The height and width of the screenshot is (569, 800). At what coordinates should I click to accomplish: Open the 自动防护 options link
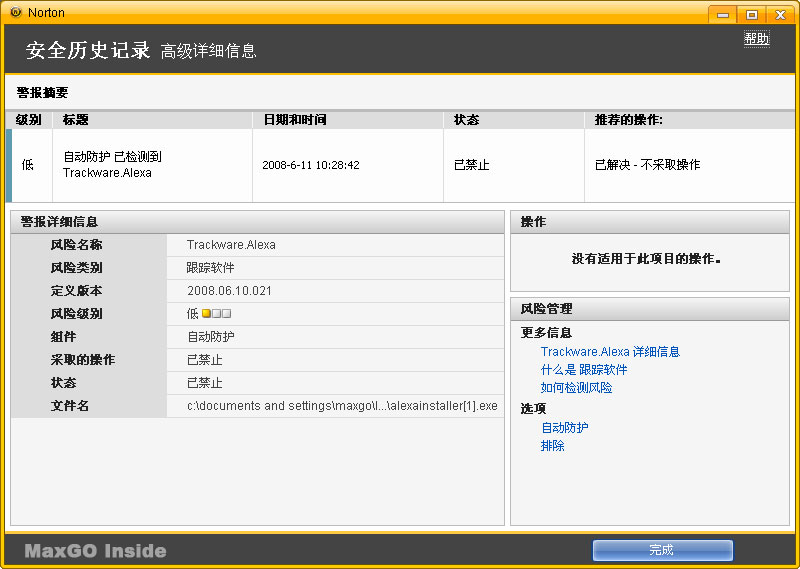tap(564, 428)
